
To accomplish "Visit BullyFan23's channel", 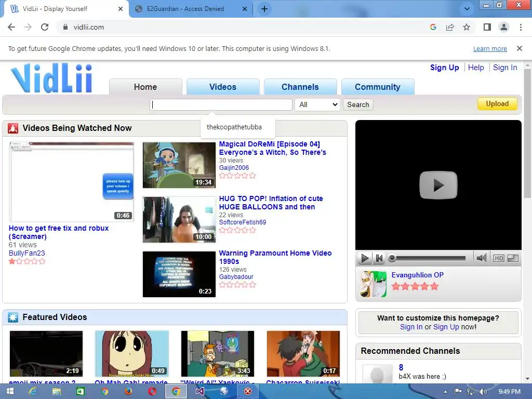I will [27, 253].
